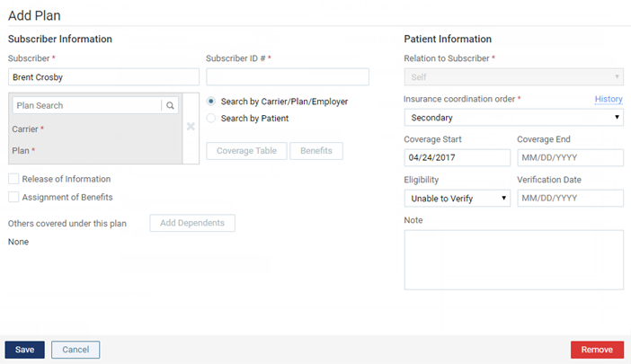631x364 pixels.
Task: Focus the Subscriber ID # field
Action: pos(288,76)
